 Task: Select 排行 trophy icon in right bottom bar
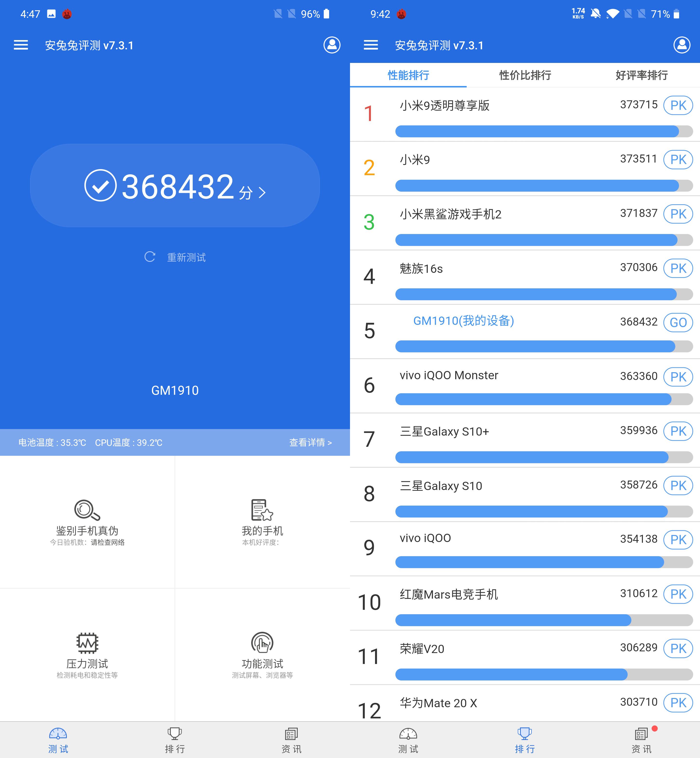[525, 734]
